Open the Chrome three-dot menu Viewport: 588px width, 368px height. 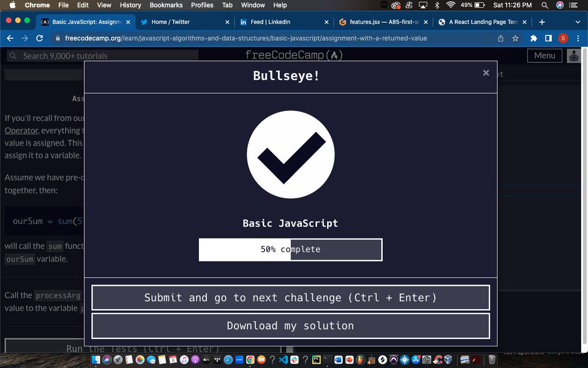click(x=577, y=38)
